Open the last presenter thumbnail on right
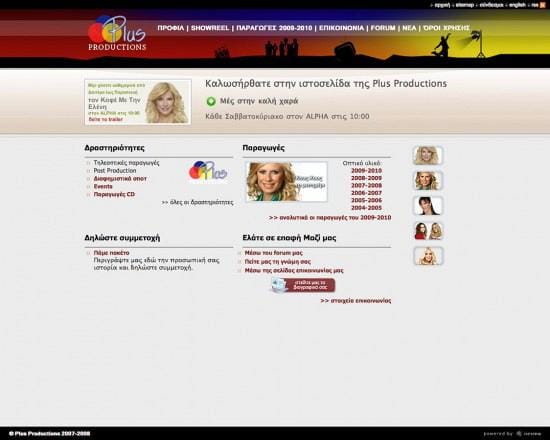The width and height of the screenshot is (550, 440). 428,256
